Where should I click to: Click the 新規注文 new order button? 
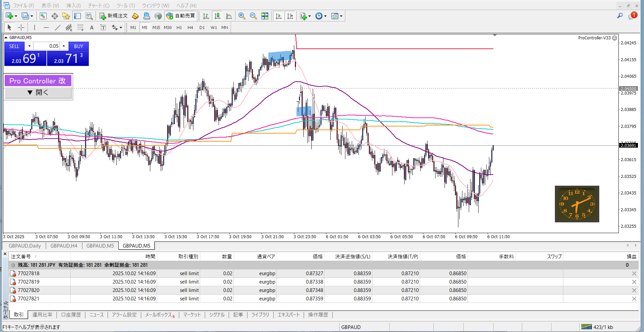114,16
